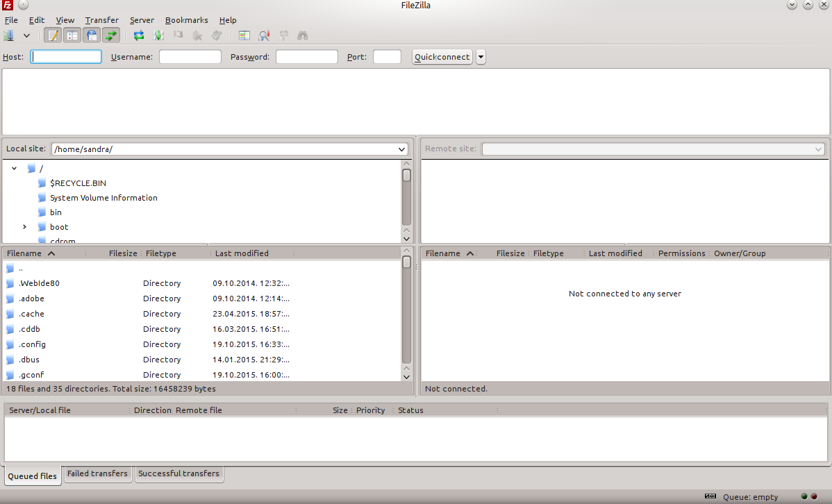
Task: Click the red activity LED in status bar
Action: [x=814, y=496]
